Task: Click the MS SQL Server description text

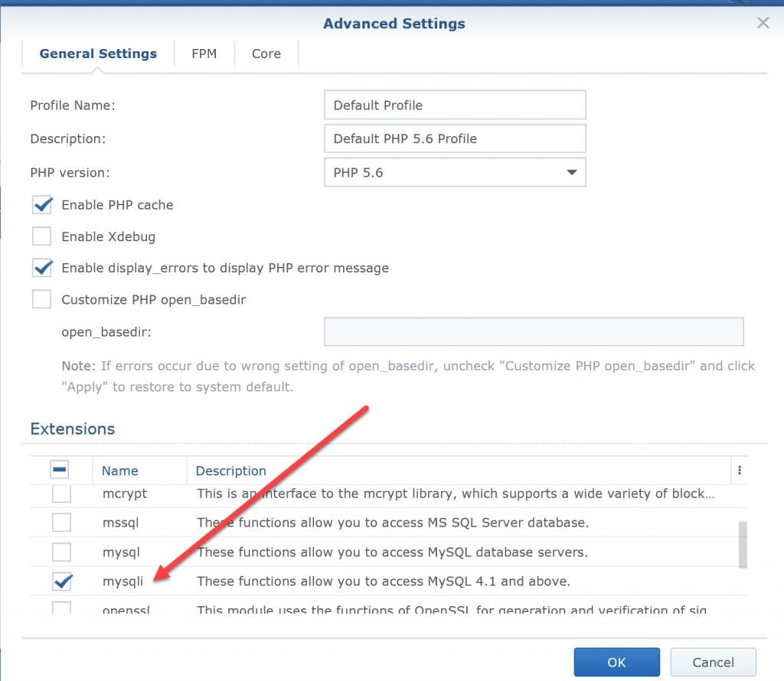Action: tap(393, 523)
